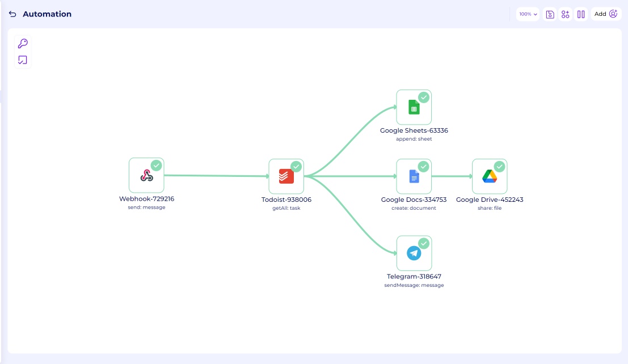Click the back arrow beside Automation
628x364 pixels.
coord(12,14)
